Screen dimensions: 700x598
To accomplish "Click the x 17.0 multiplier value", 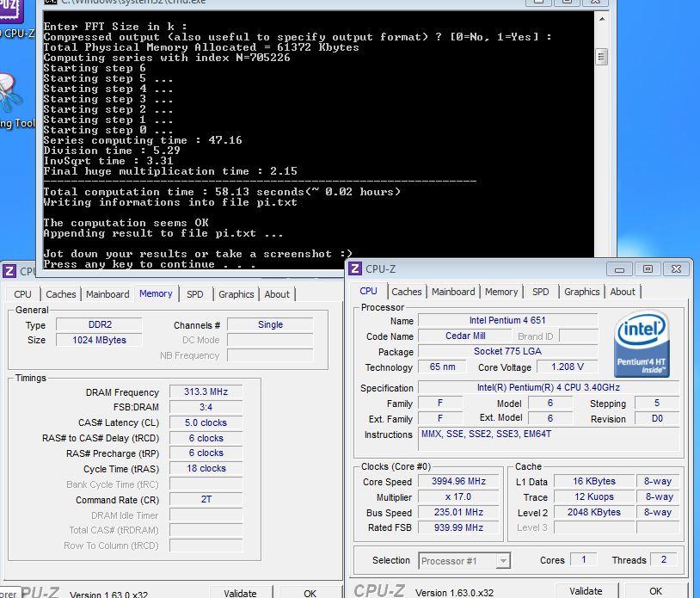I will (458, 497).
